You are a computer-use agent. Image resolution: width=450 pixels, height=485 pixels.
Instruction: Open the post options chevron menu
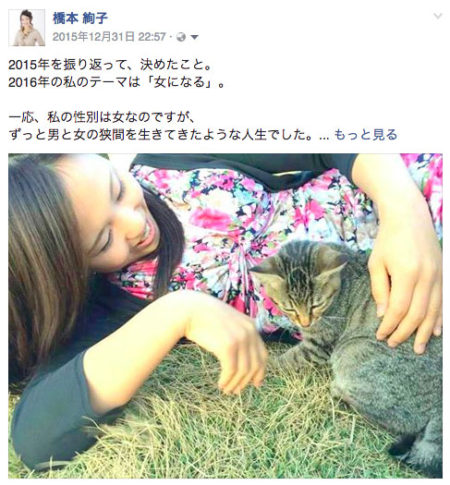point(438,16)
